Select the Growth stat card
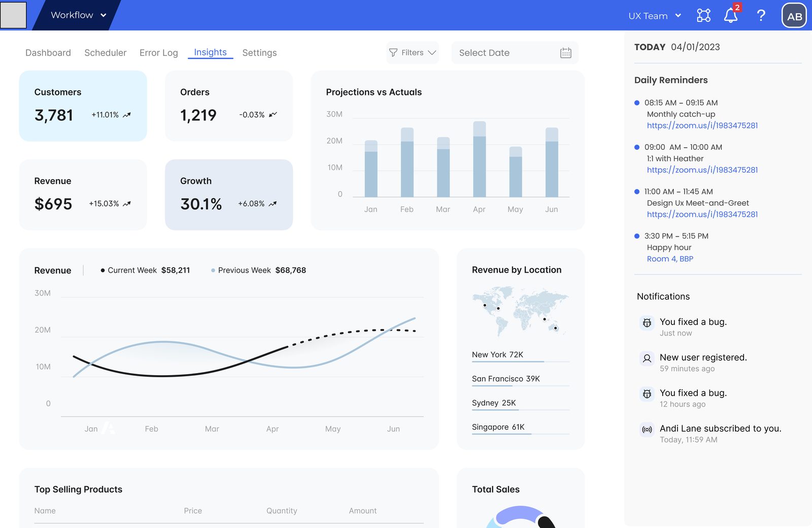This screenshot has height=528, width=812. [229, 195]
